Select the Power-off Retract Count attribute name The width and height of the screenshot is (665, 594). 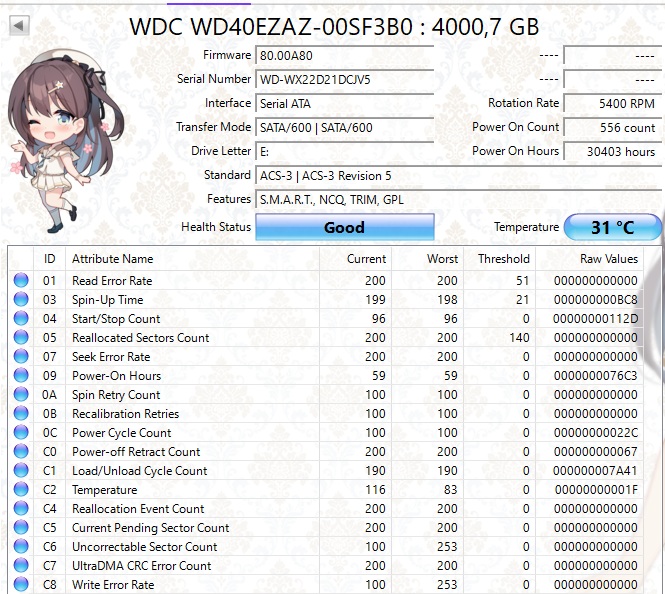click(x=136, y=452)
